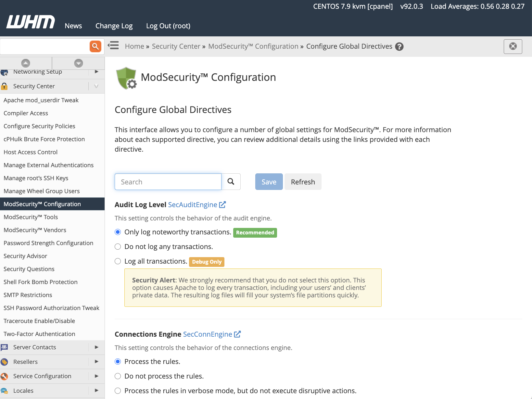Click inside the directive Search field

[168, 181]
